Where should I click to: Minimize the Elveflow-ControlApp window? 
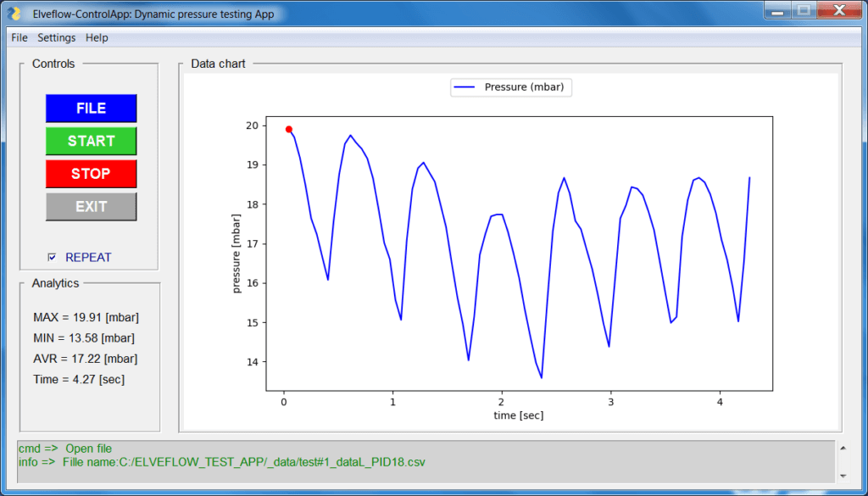pos(776,11)
